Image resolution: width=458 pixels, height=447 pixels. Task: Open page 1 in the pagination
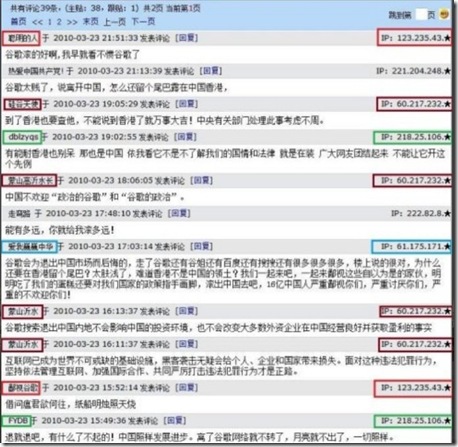(50, 22)
